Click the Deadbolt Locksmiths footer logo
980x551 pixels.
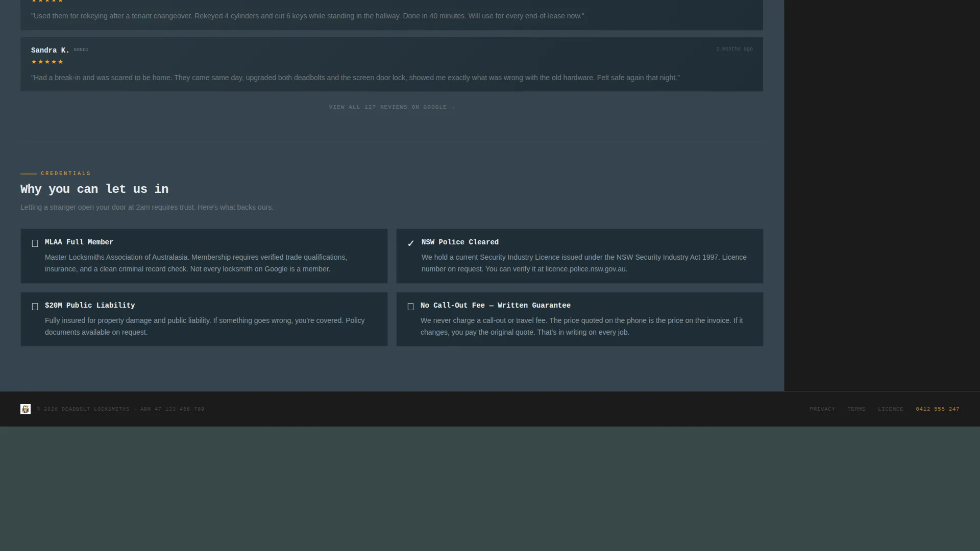click(26, 409)
